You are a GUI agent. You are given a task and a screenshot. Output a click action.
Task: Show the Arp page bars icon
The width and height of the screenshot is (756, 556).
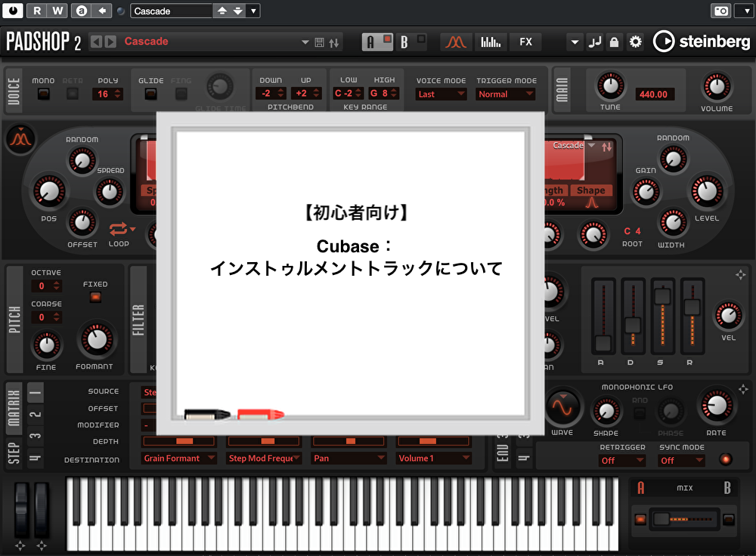point(491,42)
